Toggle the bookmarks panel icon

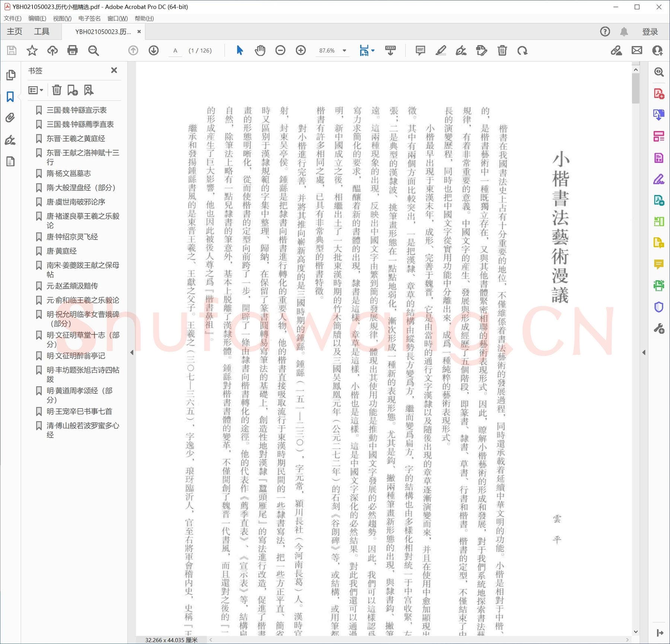pos(10,97)
